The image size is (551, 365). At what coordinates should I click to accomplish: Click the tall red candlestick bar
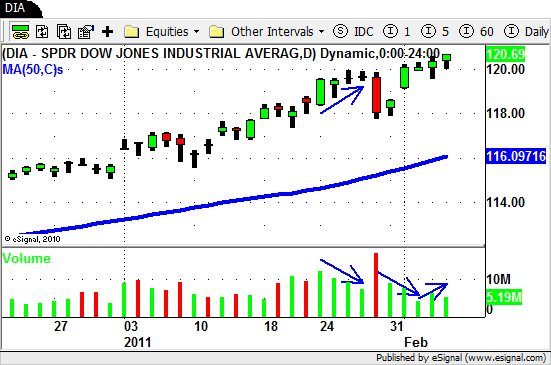tap(376, 95)
